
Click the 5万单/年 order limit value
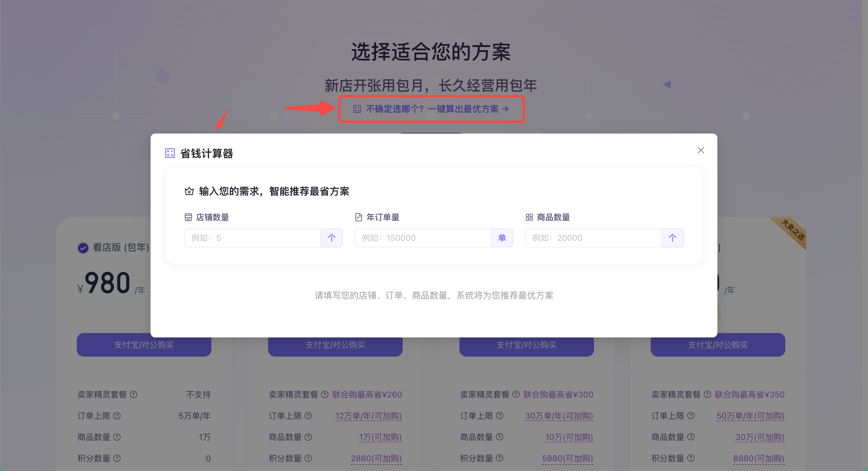(x=195, y=416)
